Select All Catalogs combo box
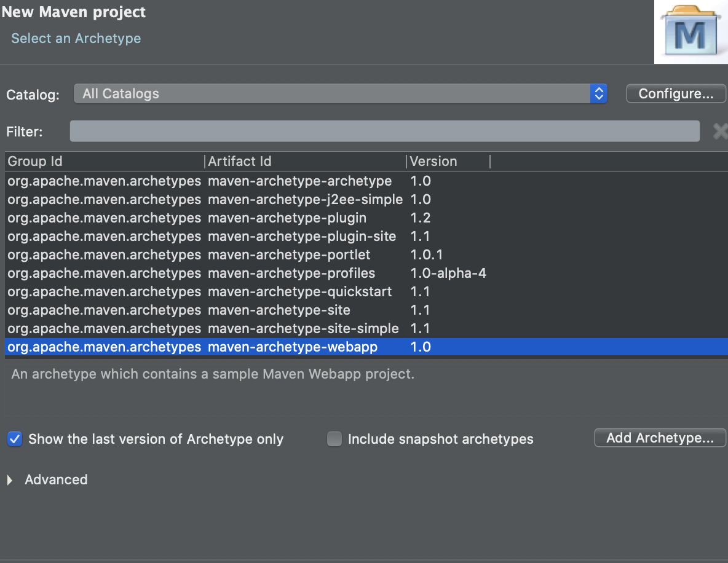The image size is (728, 563). point(340,94)
